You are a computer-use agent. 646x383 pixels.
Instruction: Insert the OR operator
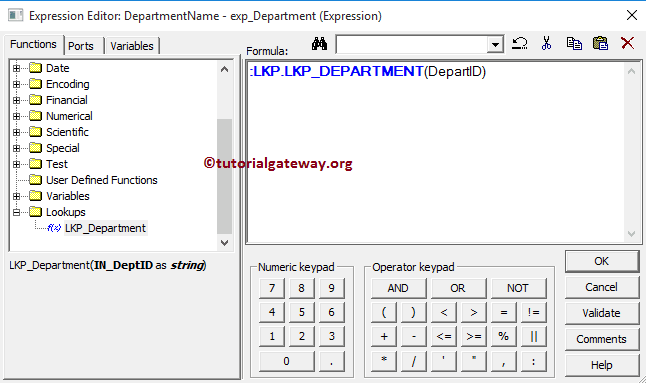(x=458, y=288)
